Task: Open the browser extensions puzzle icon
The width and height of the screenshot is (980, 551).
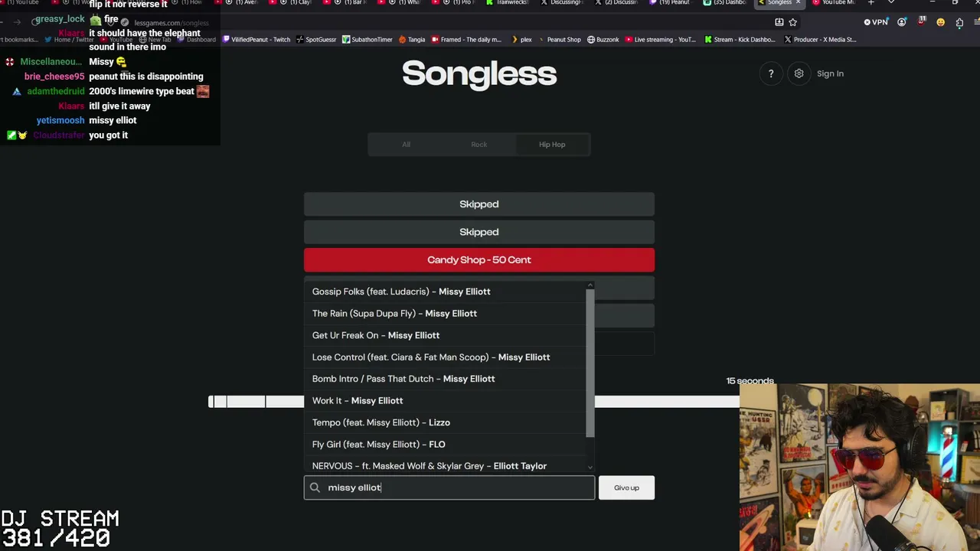Action: (959, 22)
